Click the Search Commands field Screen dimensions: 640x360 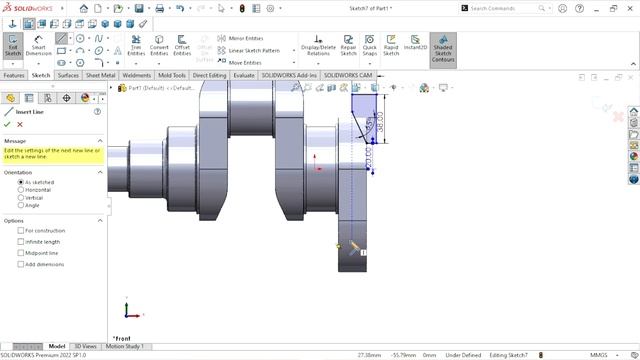pyautogui.click(x=504, y=8)
